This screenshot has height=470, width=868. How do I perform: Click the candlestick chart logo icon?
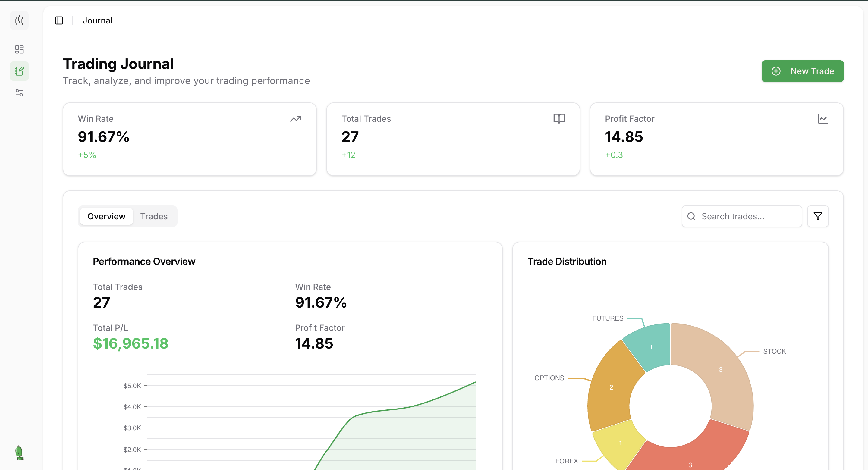[19, 20]
